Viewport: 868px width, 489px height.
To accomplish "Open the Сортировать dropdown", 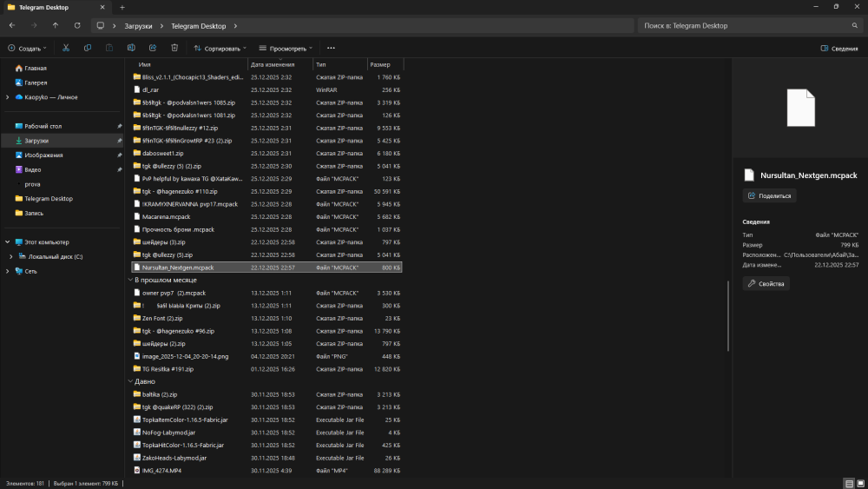I will 220,48.
